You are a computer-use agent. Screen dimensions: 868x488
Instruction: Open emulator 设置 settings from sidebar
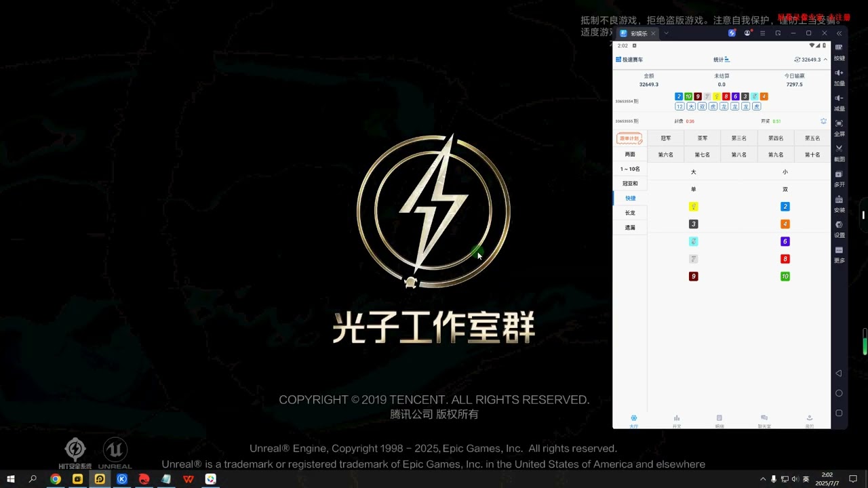point(839,228)
